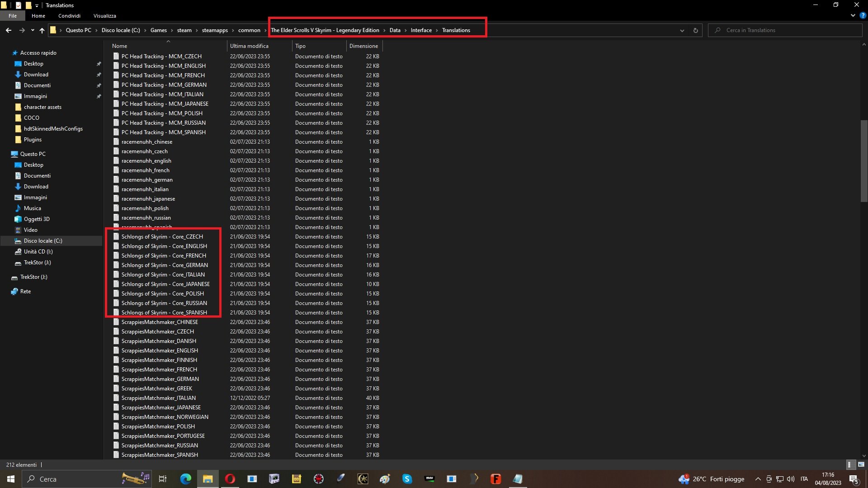Expand address bar history dropdown
Screen dimensions: 868x488
tap(682, 30)
